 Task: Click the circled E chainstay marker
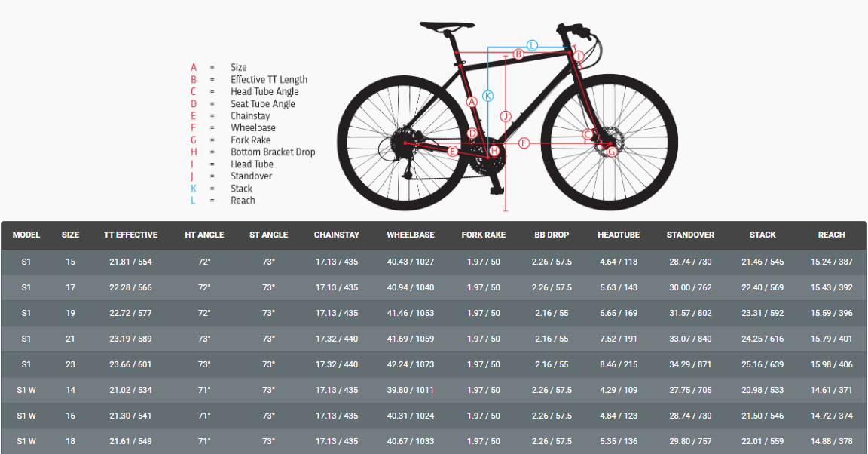coord(453,151)
